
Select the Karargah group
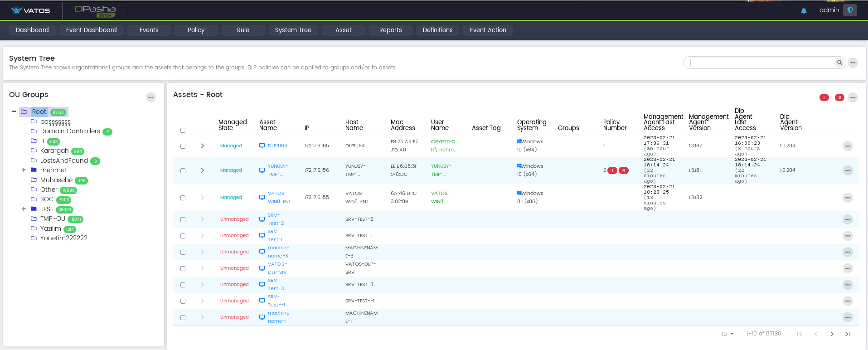pyautogui.click(x=54, y=151)
